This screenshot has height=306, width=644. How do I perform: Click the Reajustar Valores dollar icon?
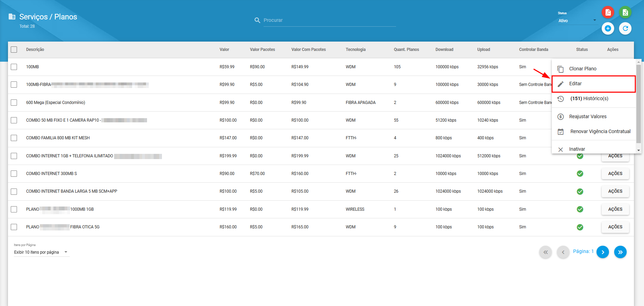560,117
